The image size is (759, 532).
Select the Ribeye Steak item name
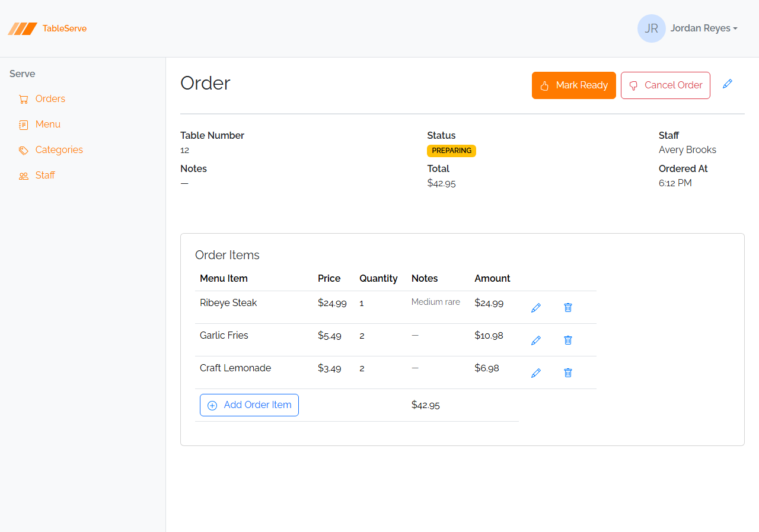pyautogui.click(x=228, y=303)
